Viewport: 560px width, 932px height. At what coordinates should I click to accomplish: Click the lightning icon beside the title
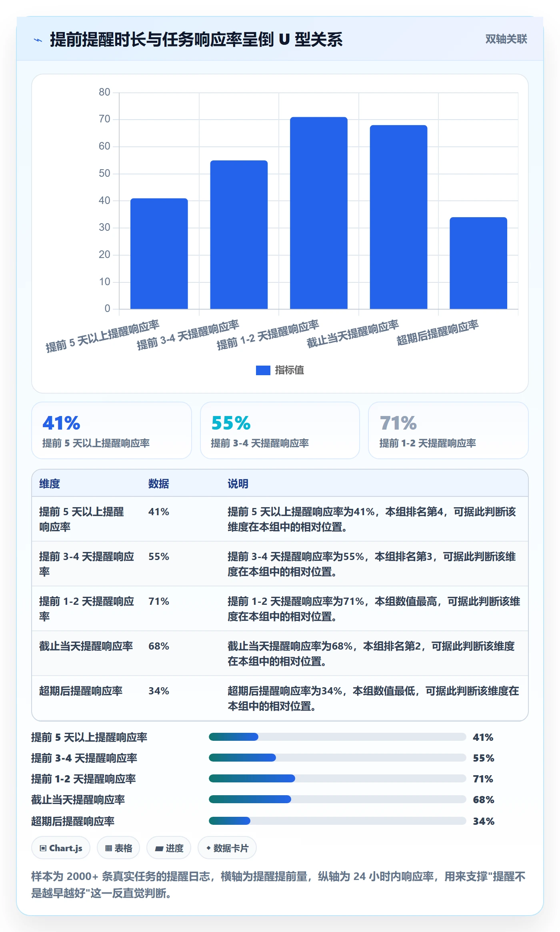pos(38,40)
